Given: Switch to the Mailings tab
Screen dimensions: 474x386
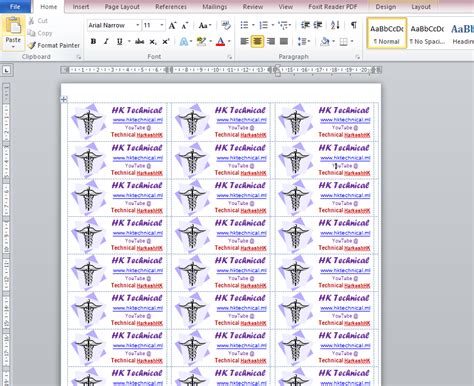Looking at the screenshot, I should (215, 7).
